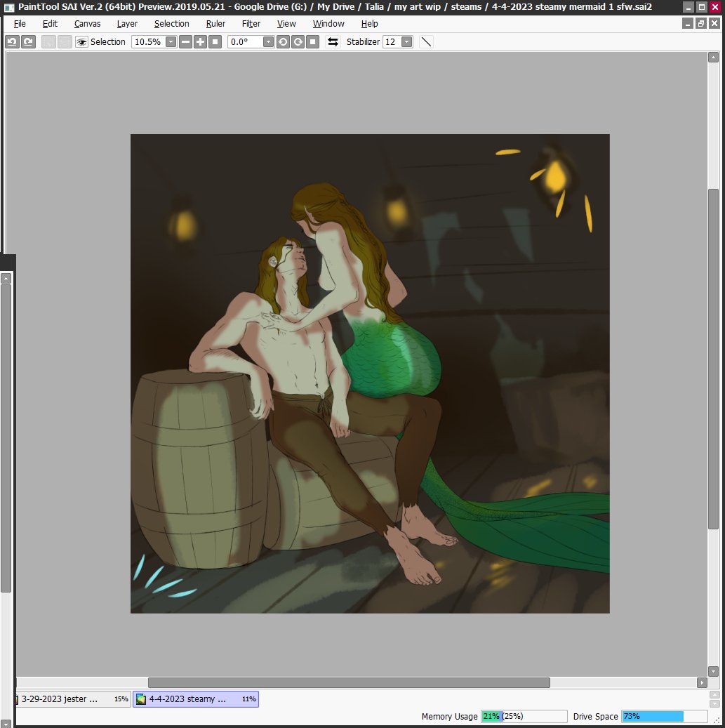The image size is (725, 728).
Task: Open the View menu
Action: (x=286, y=23)
